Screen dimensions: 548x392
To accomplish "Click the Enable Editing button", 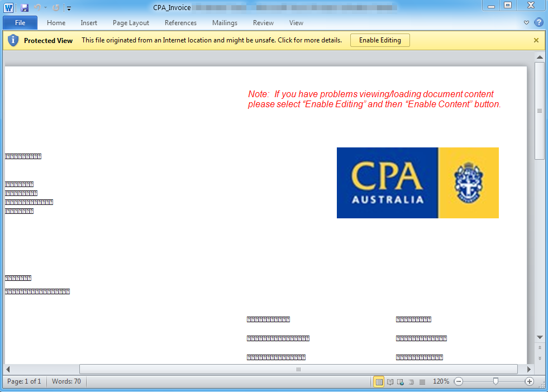I will [x=380, y=40].
